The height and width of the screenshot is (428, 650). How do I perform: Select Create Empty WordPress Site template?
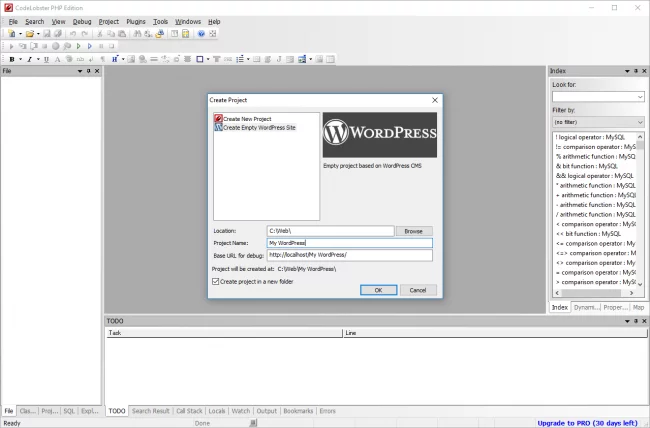255,128
